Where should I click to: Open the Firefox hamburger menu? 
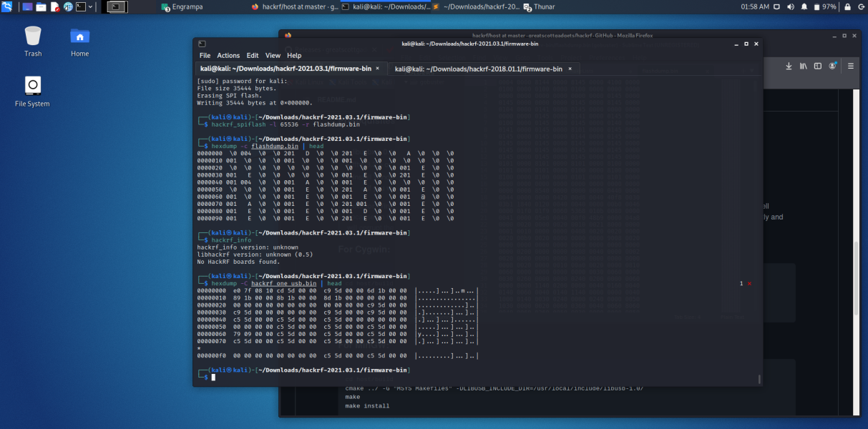pyautogui.click(x=850, y=66)
